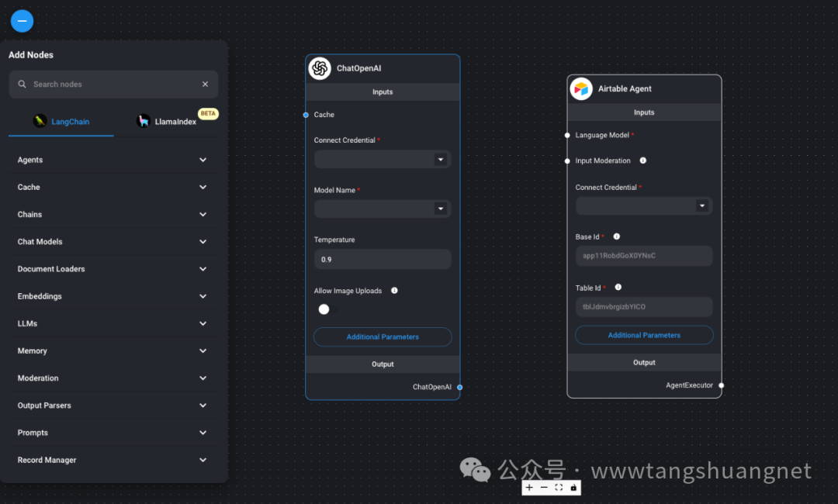838x504 pixels.
Task: Expand the Memory category
Action: [x=113, y=350]
